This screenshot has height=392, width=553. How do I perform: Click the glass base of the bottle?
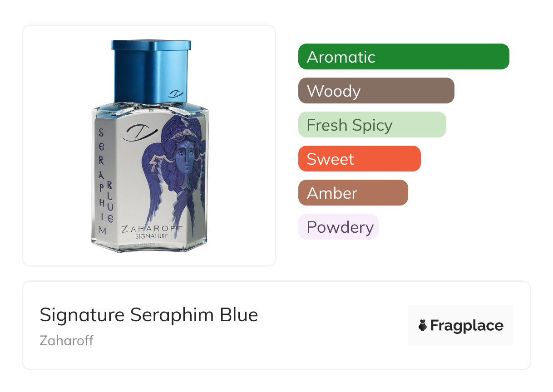click(149, 245)
